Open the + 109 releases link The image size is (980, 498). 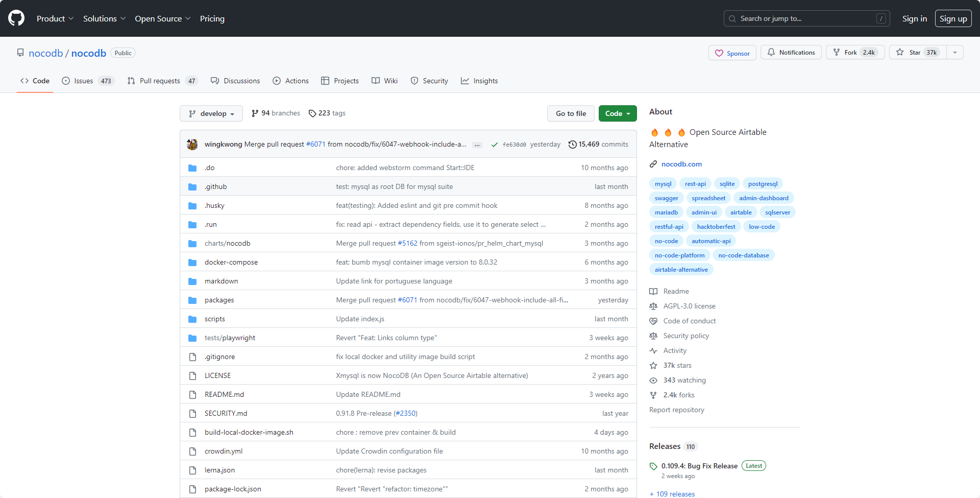(672, 494)
